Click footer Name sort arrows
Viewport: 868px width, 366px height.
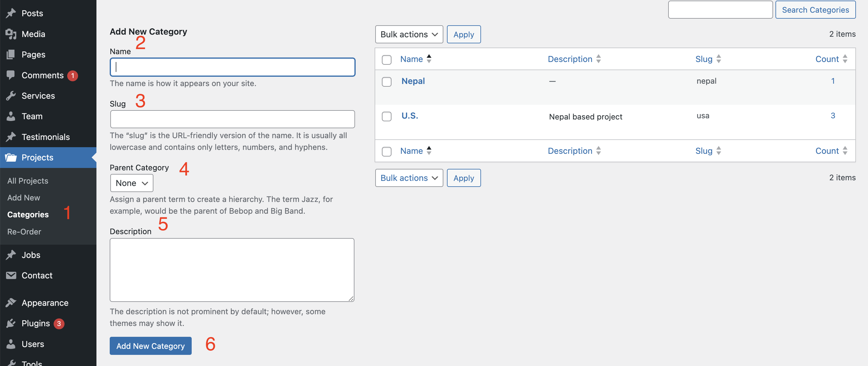pyautogui.click(x=429, y=151)
